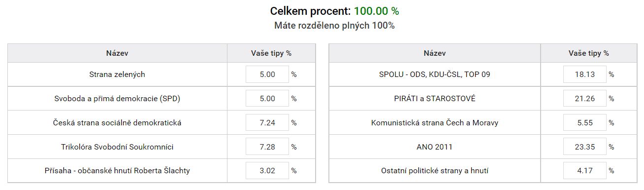This screenshot has height=190, width=644.
Task: Select the Ostatní politické strany input
Action: [x=584, y=171]
